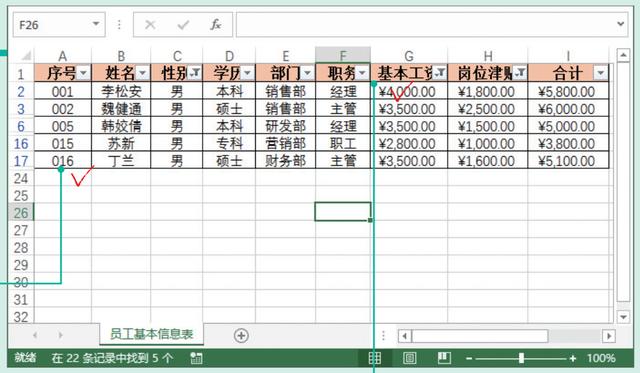Open the 序号 filter dropdown
The height and width of the screenshot is (373, 640).
83,73
